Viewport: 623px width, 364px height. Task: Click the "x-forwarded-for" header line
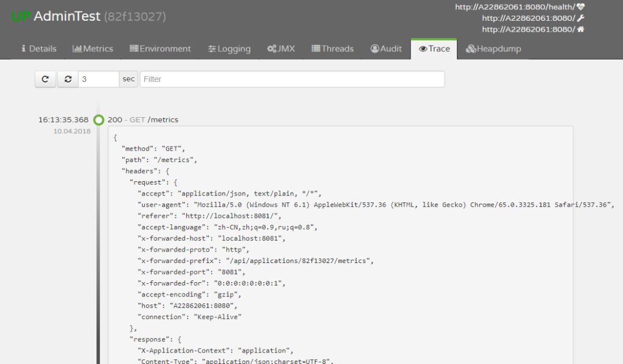211,283
